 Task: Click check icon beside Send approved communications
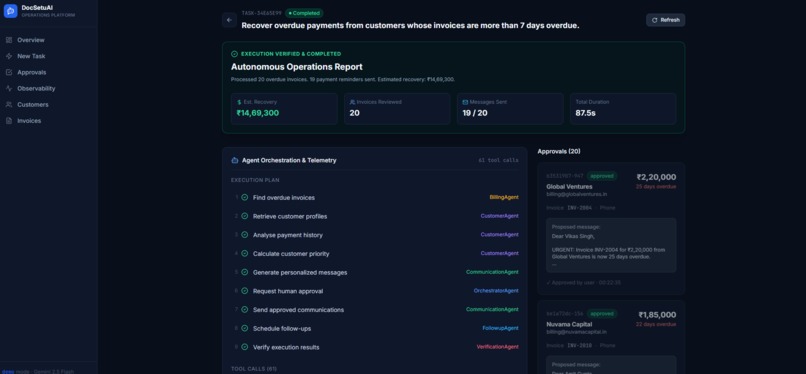245,310
